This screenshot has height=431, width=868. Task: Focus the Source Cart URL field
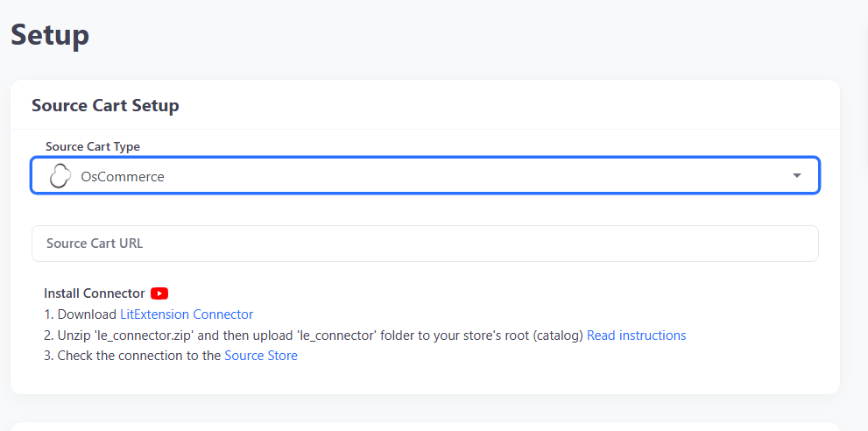pos(425,244)
